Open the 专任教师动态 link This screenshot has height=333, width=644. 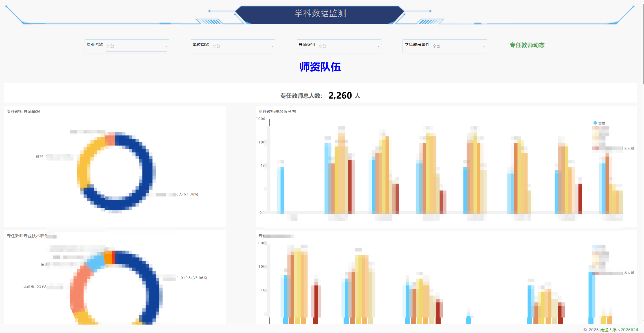(x=527, y=45)
